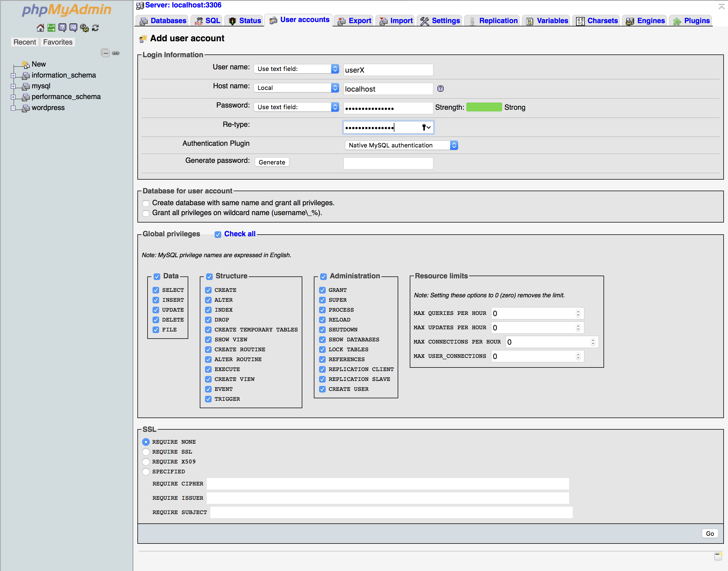Expand the mysql tree node

point(13,87)
